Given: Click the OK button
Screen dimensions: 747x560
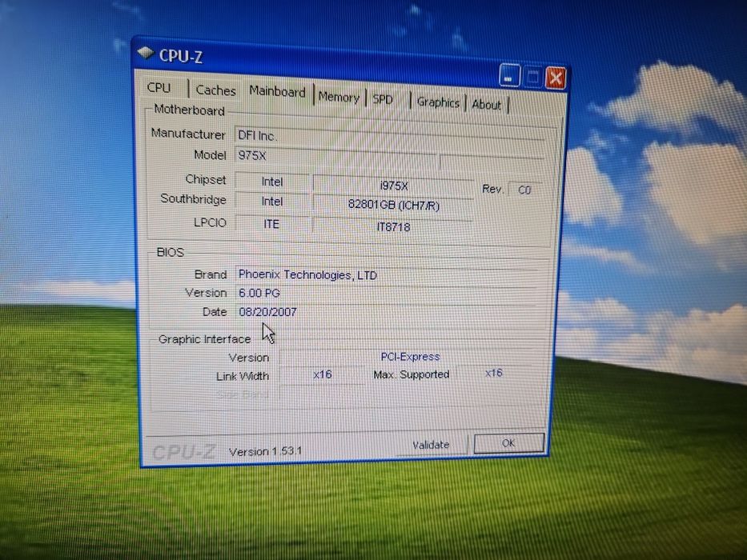Looking at the screenshot, I should [x=508, y=443].
